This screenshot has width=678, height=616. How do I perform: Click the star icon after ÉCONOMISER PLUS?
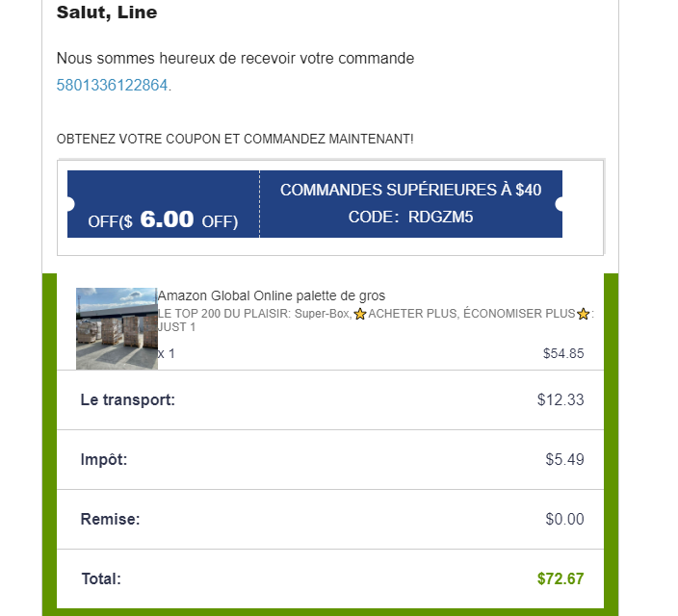point(583,315)
